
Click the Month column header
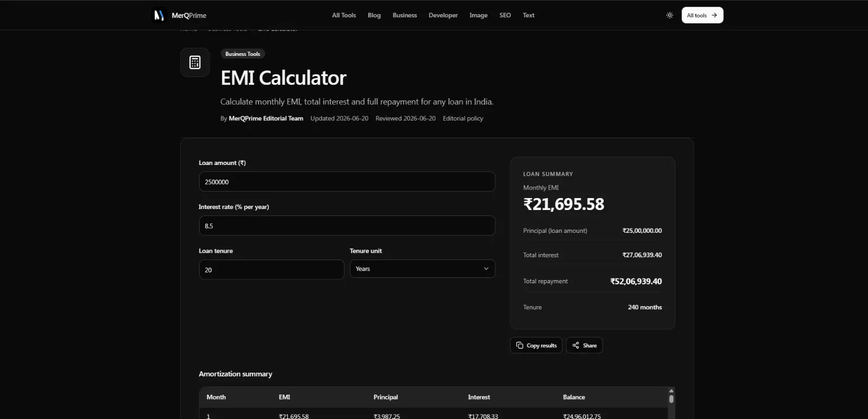pyautogui.click(x=216, y=397)
